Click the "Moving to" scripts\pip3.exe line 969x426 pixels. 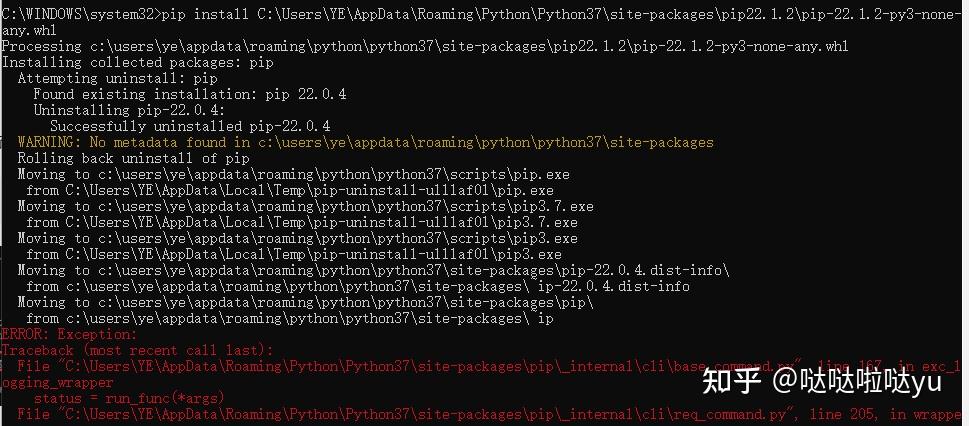click(x=297, y=239)
